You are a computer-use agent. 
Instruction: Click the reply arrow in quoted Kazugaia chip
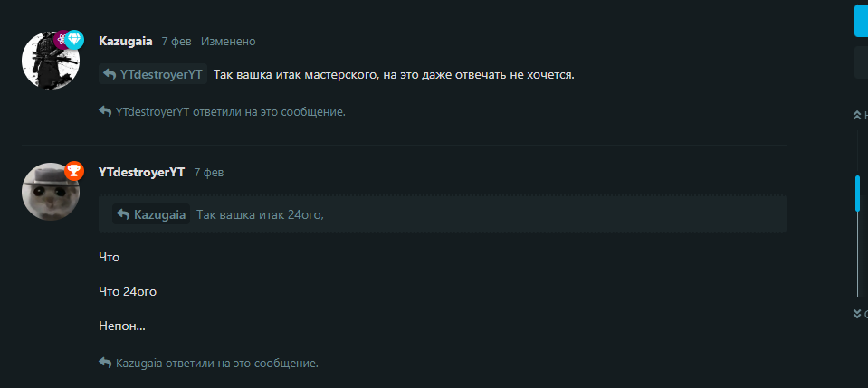(123, 214)
